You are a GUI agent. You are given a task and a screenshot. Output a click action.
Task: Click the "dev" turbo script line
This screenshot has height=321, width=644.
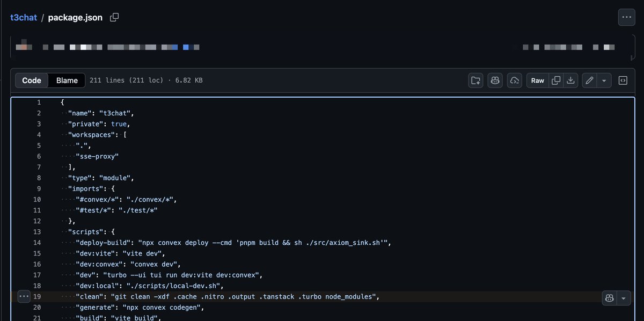[x=169, y=275]
